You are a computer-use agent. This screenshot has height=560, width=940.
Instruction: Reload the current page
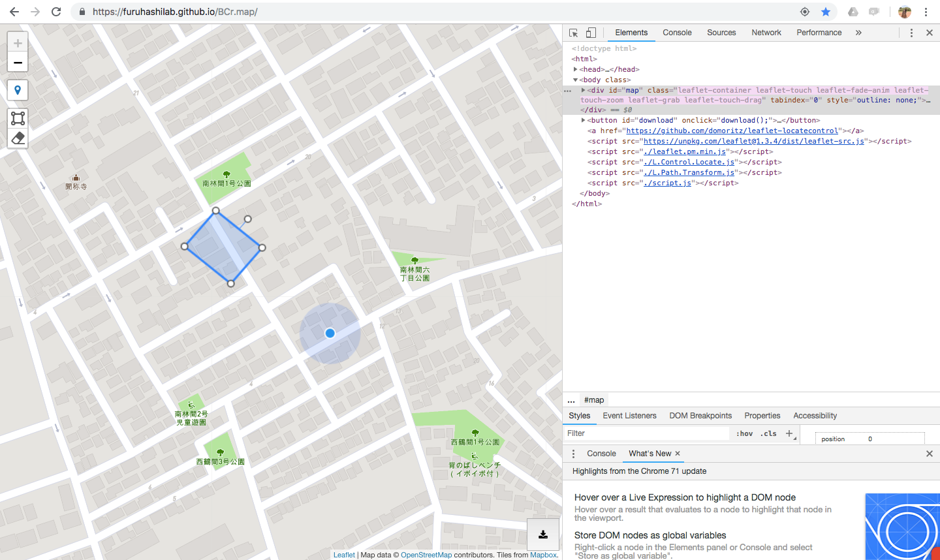click(x=56, y=12)
